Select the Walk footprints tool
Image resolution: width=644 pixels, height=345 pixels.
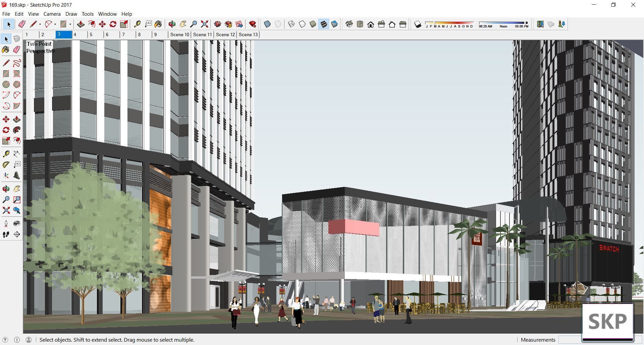click(x=6, y=234)
